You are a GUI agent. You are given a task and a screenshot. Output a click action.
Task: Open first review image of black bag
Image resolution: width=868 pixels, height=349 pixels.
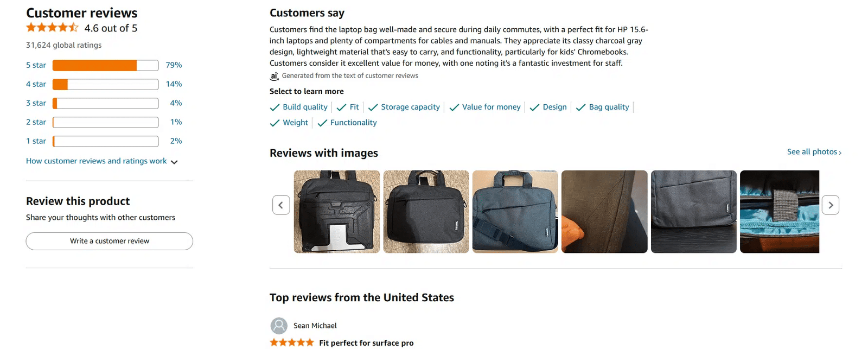pos(337,212)
